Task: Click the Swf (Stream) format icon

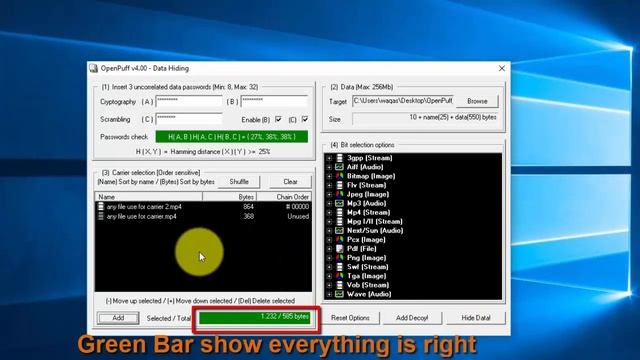Action: [339, 267]
